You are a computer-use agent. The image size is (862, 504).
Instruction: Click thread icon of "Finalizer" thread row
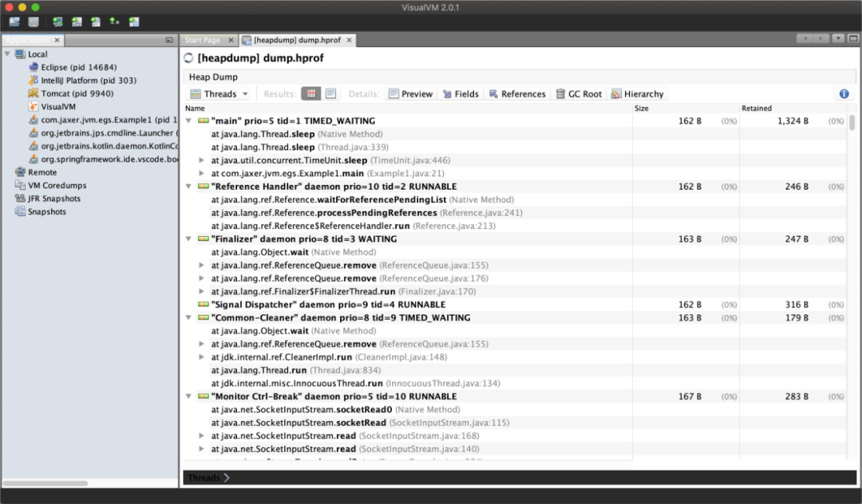click(x=204, y=238)
